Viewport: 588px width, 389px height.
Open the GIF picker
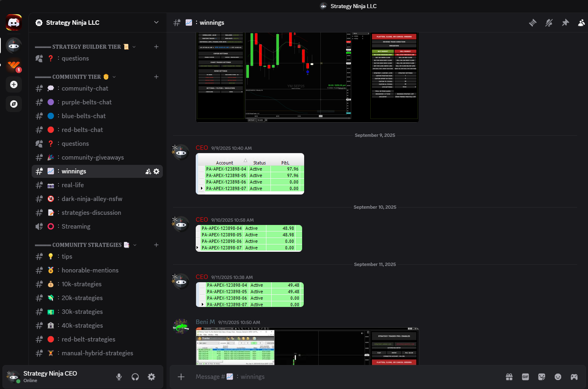[x=525, y=376]
